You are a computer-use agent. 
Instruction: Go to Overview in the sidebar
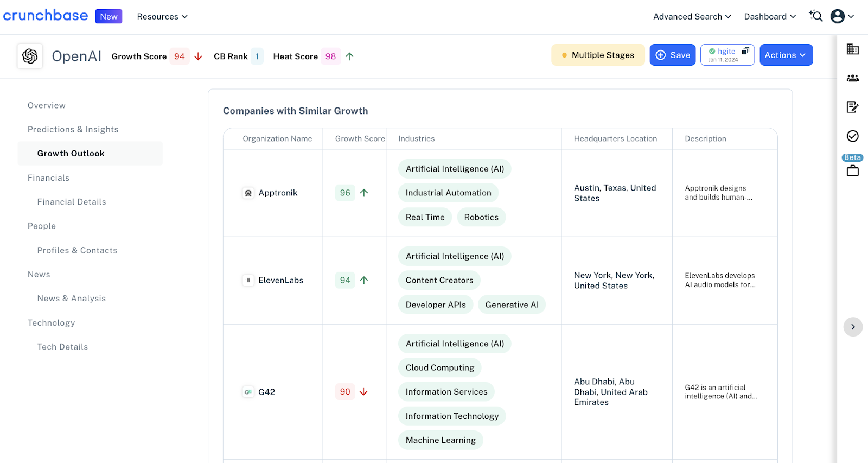[x=47, y=105]
